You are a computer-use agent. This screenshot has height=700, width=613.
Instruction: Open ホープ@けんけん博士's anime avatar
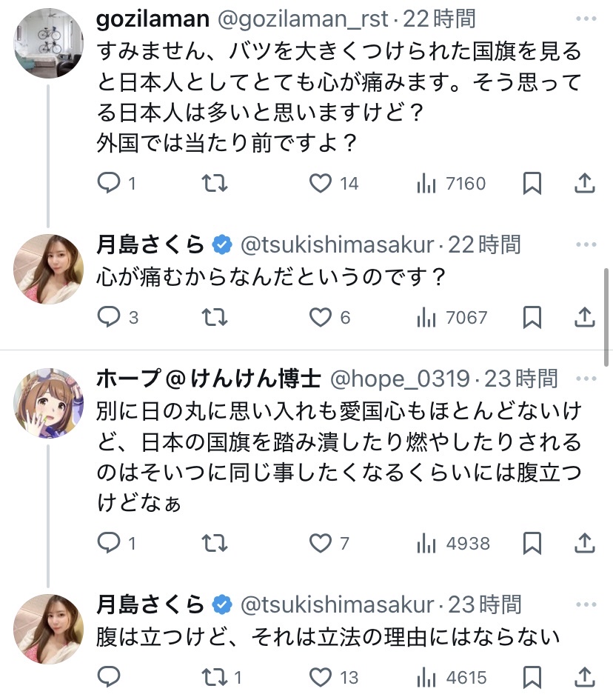[x=49, y=404]
